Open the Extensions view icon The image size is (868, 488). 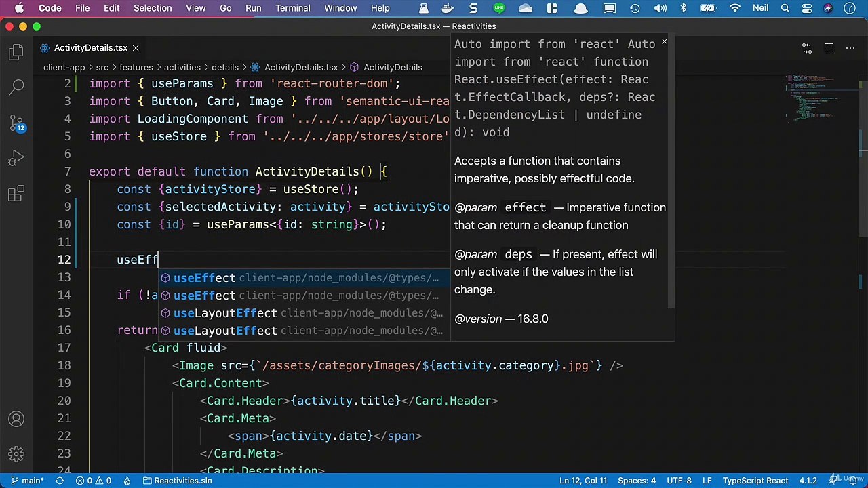[16, 195]
